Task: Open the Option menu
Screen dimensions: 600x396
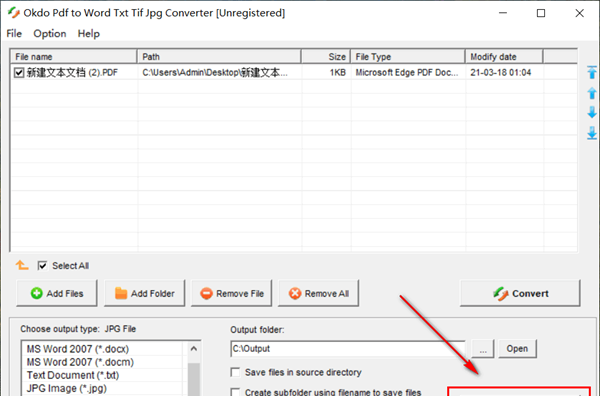Action: pos(50,34)
